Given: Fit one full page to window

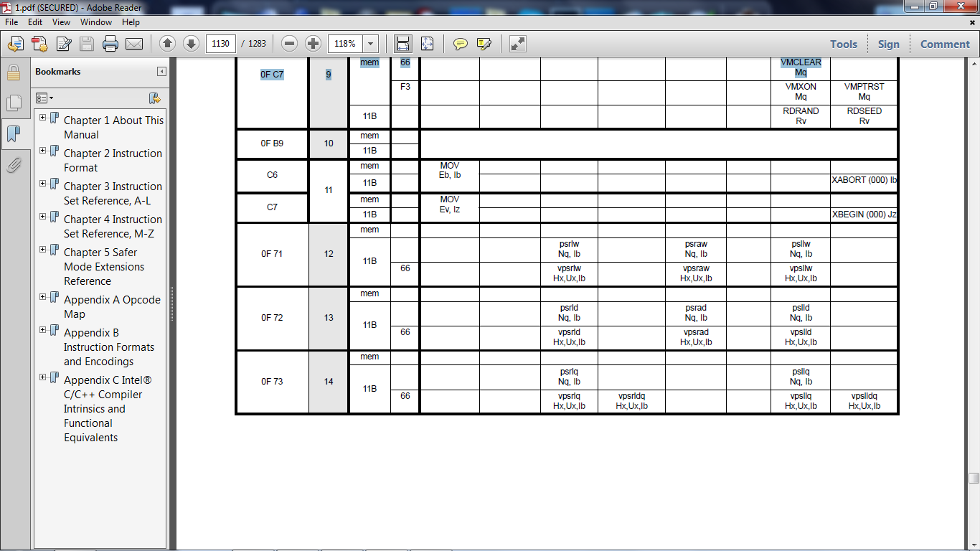Looking at the screenshot, I should (x=427, y=44).
